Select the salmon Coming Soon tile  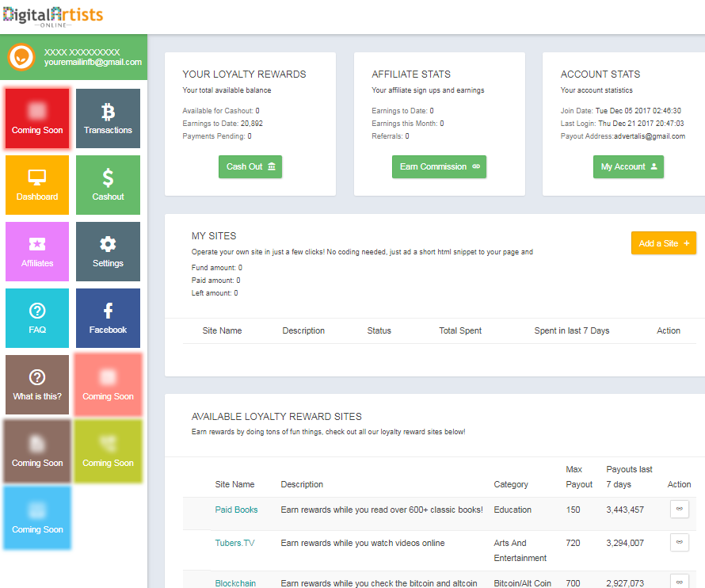click(x=108, y=384)
